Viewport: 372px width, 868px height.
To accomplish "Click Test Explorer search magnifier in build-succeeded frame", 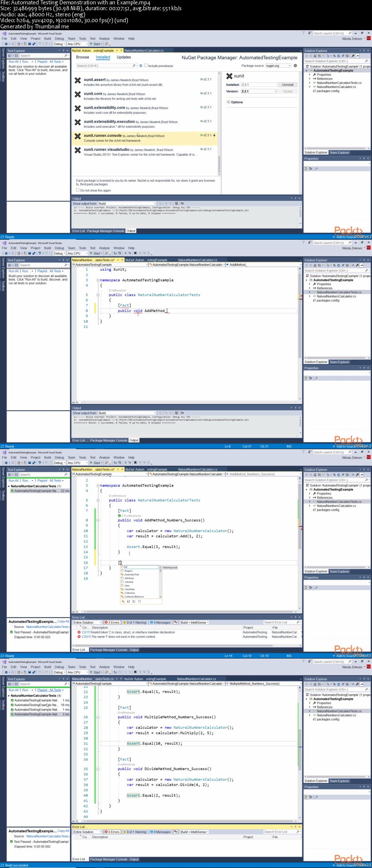I will [66, 684].
